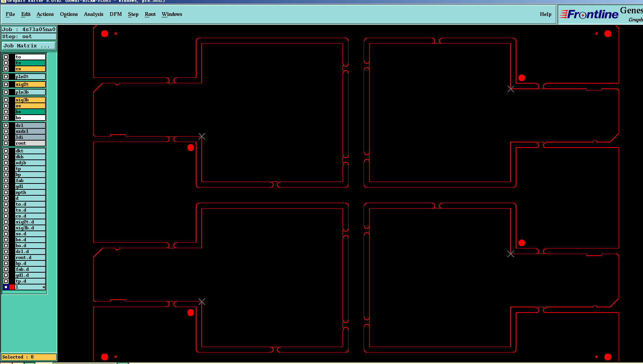The image size is (643, 364).
Task: Open the File menu
Action: [10, 14]
